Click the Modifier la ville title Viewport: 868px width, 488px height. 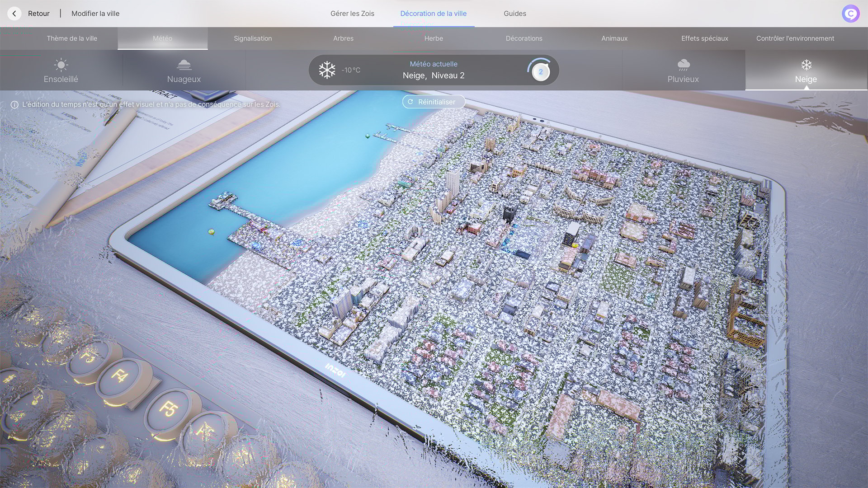point(95,14)
